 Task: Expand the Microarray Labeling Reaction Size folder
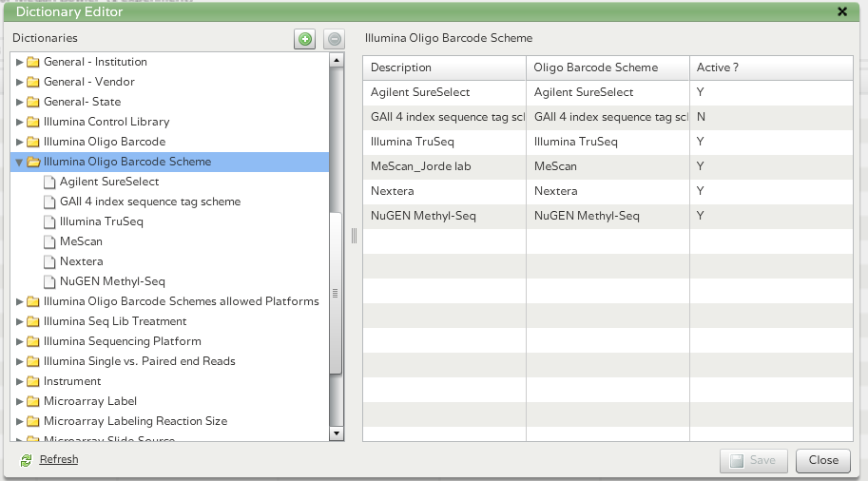coord(19,421)
